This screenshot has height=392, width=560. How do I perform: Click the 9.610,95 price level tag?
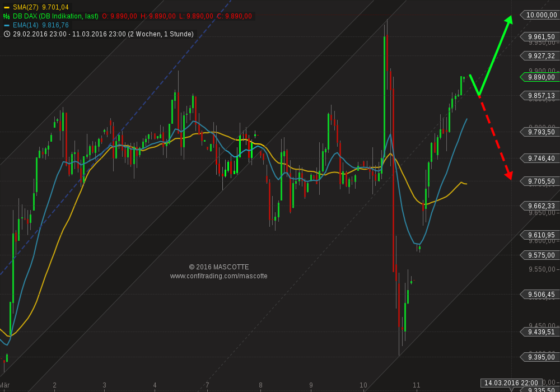(540, 235)
